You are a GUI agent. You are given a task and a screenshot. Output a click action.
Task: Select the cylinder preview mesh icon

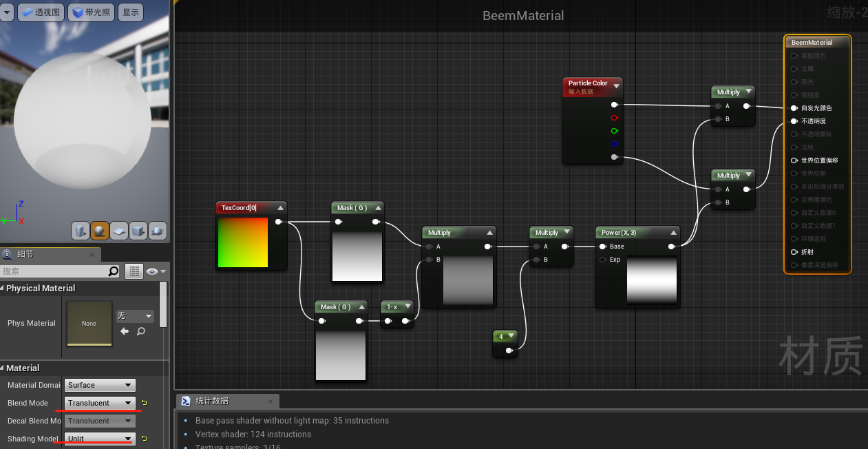tap(79, 231)
